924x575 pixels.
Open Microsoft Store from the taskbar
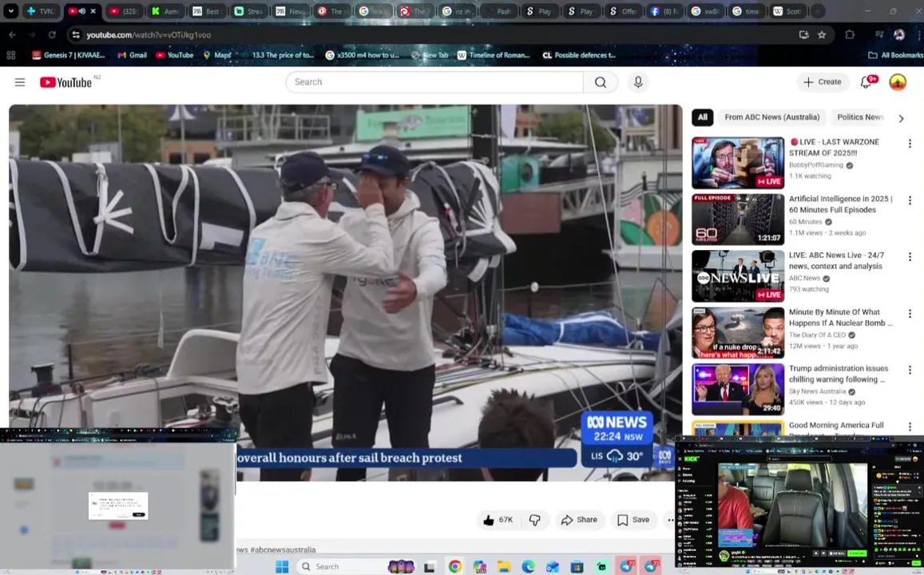tap(577, 567)
